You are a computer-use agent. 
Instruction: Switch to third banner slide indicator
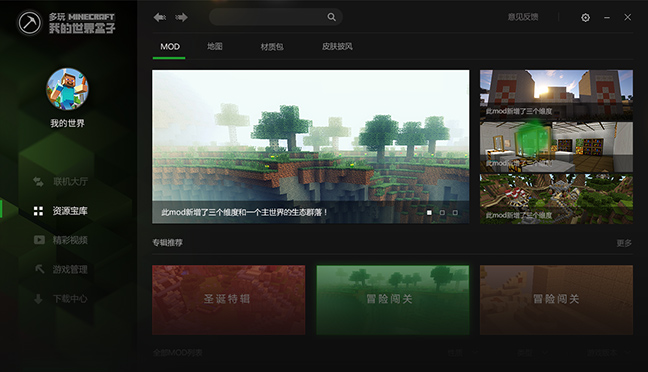455,212
